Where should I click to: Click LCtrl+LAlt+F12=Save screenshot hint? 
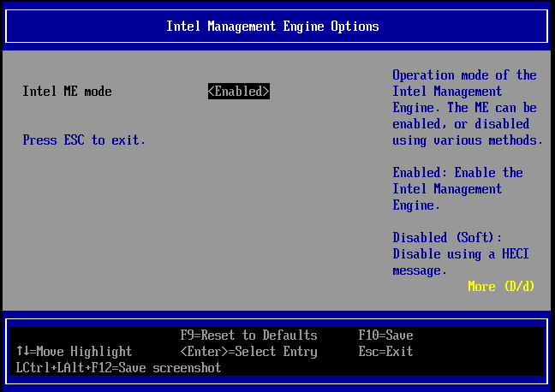[x=118, y=368]
